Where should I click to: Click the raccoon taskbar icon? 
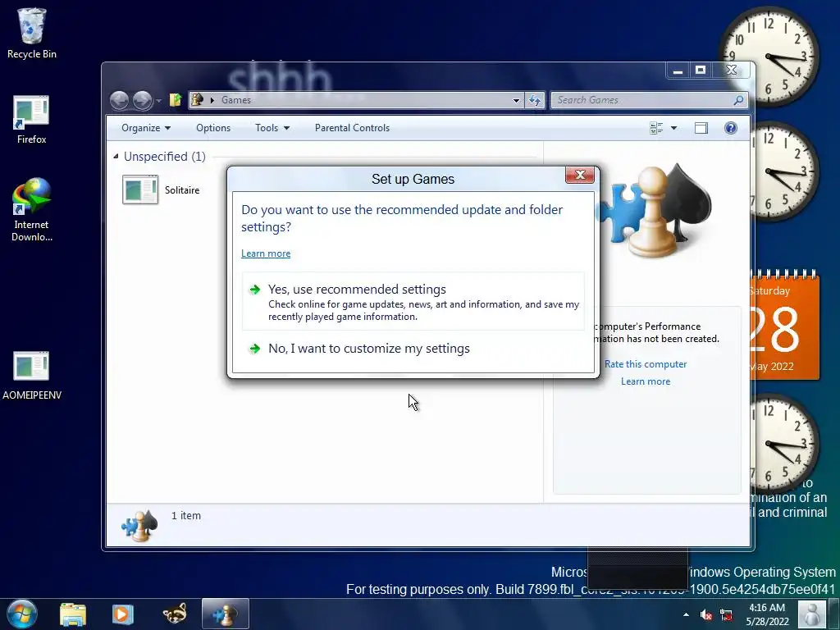175,614
